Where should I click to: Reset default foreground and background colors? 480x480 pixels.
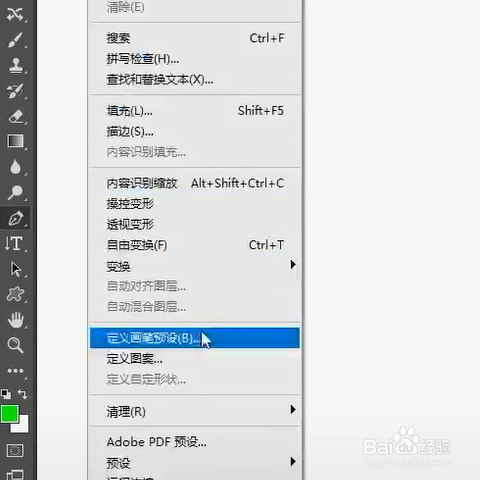[x=6, y=394]
